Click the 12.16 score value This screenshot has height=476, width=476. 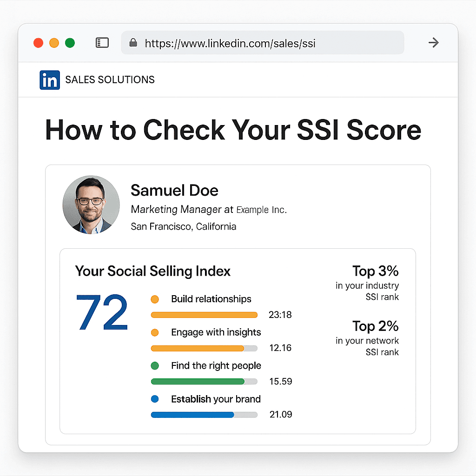coord(280,348)
